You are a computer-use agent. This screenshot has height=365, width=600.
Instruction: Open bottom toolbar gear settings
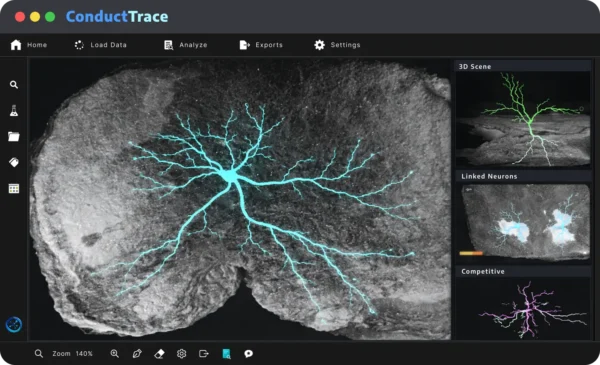[x=182, y=354]
